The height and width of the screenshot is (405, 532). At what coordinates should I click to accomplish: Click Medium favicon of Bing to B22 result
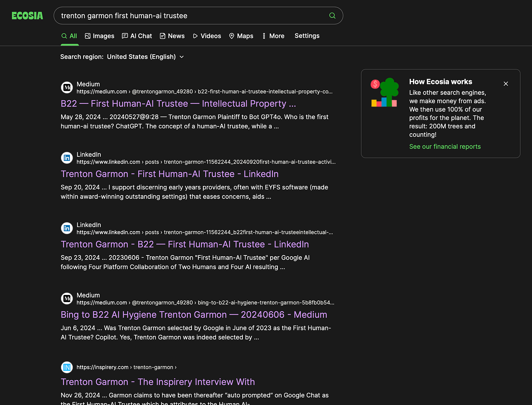pyautogui.click(x=67, y=298)
